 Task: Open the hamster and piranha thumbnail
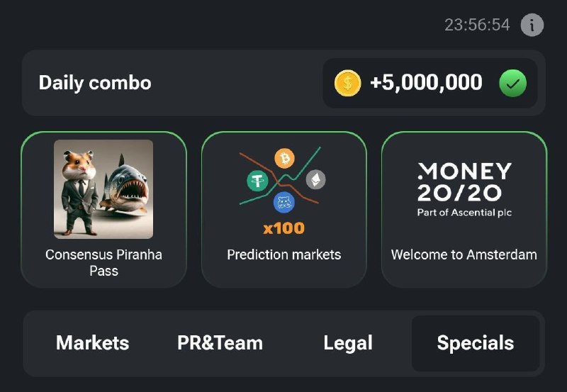(103, 189)
